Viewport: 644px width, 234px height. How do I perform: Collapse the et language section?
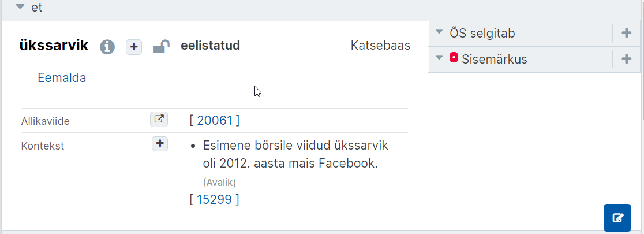coord(20,7)
